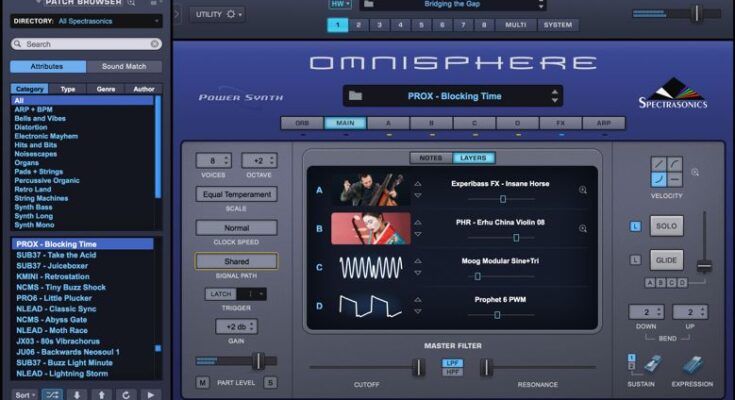Viewport: 735px width, 400px height.
Task: Clear the search field with X icon
Action: coord(154,44)
